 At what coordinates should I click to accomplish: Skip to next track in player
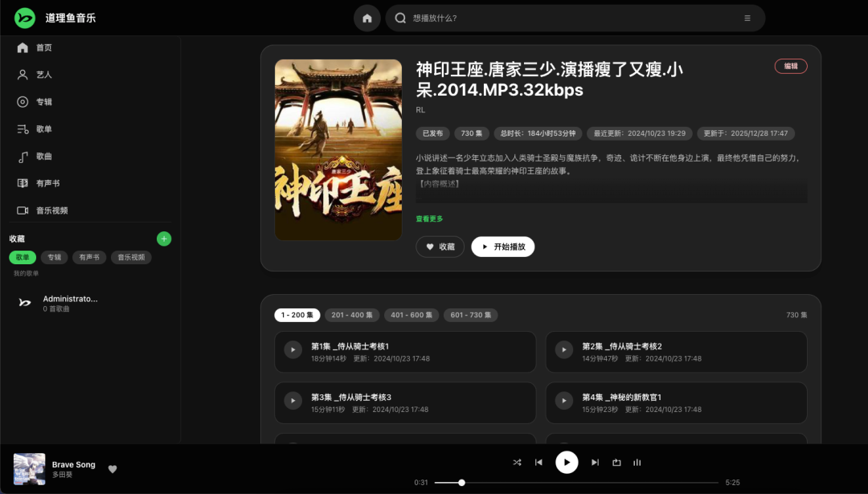(x=595, y=463)
